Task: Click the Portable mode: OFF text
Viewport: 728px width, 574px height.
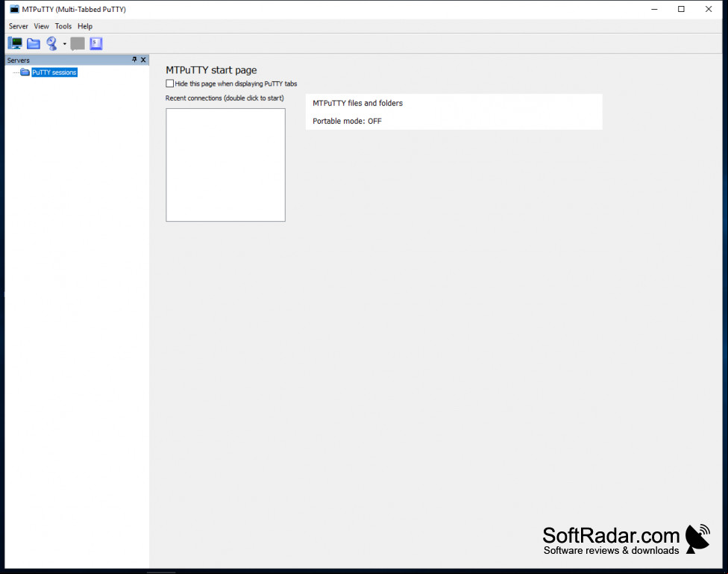Action: point(347,122)
